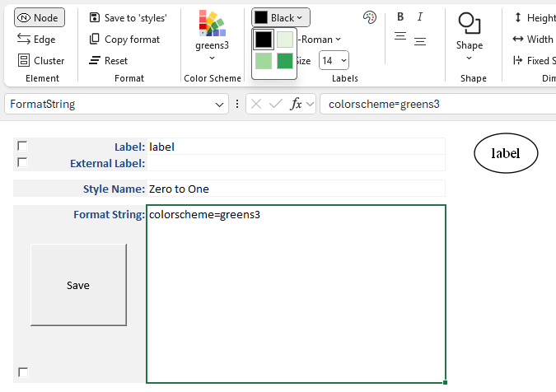Choose the Cluster element button

40,60
